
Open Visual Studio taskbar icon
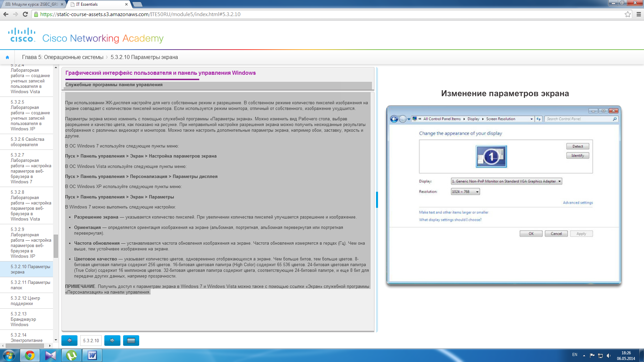(x=51, y=355)
